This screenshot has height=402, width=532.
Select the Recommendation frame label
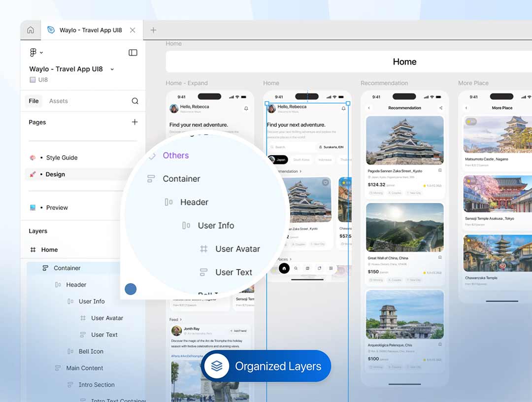click(x=384, y=83)
